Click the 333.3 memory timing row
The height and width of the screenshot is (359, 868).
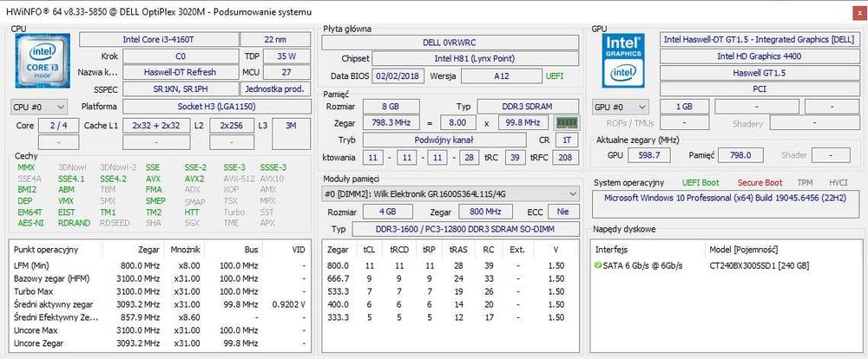click(x=450, y=317)
